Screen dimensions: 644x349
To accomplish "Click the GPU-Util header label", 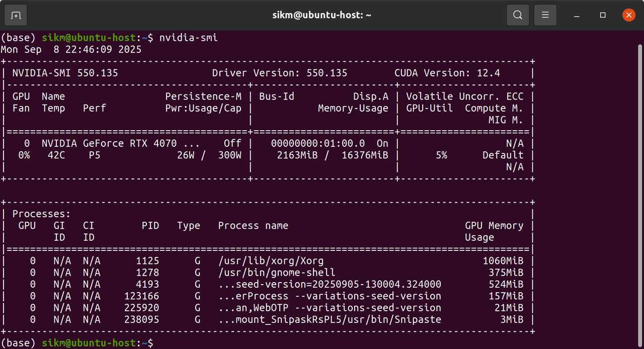I will point(430,108).
